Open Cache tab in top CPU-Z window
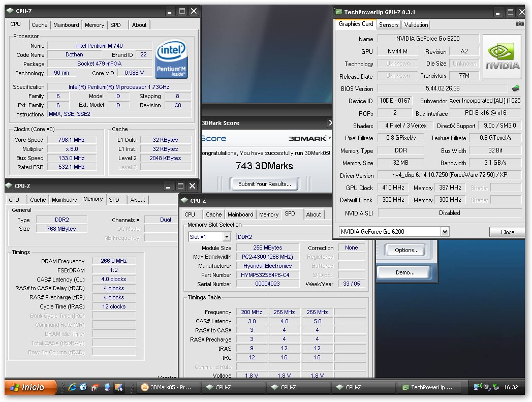The height and width of the screenshot is (402, 532). click(x=39, y=25)
